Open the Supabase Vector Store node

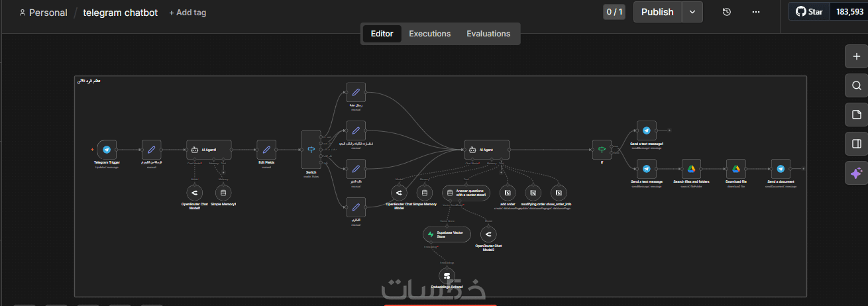[447, 234]
